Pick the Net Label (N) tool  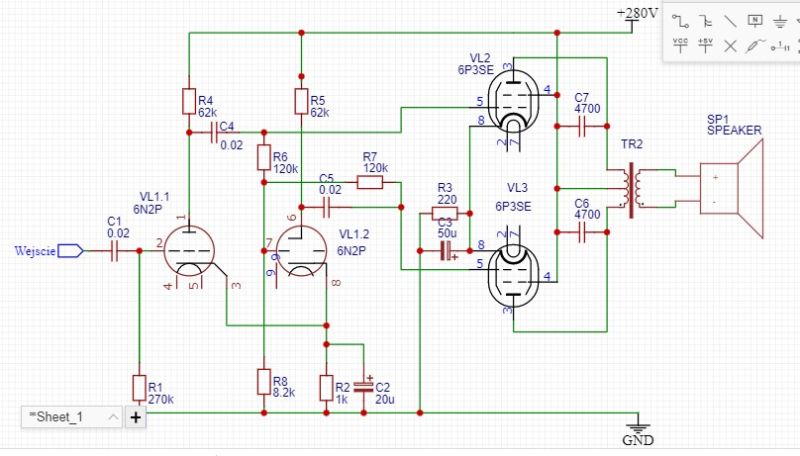click(x=755, y=20)
